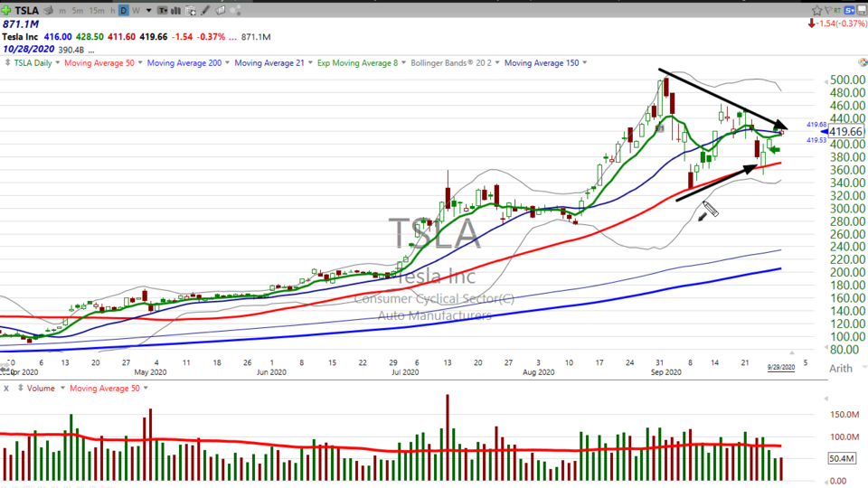Click the add indicator icon

(x=191, y=10)
